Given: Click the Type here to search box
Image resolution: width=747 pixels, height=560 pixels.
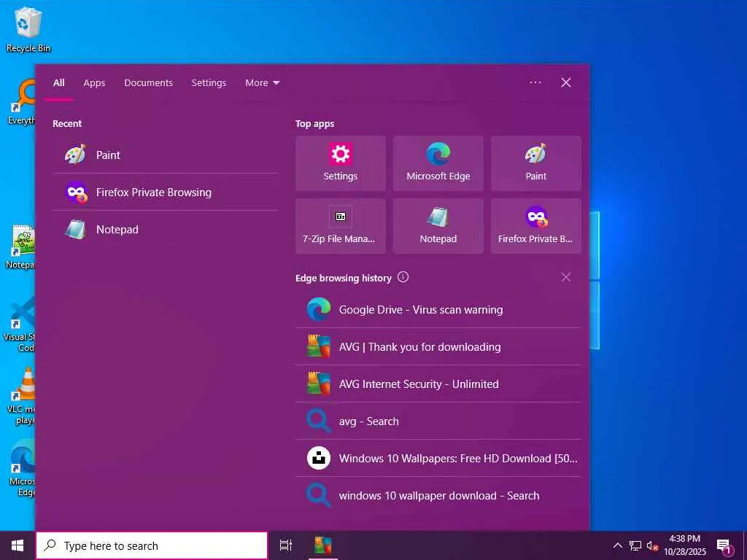Looking at the screenshot, I should 152,545.
